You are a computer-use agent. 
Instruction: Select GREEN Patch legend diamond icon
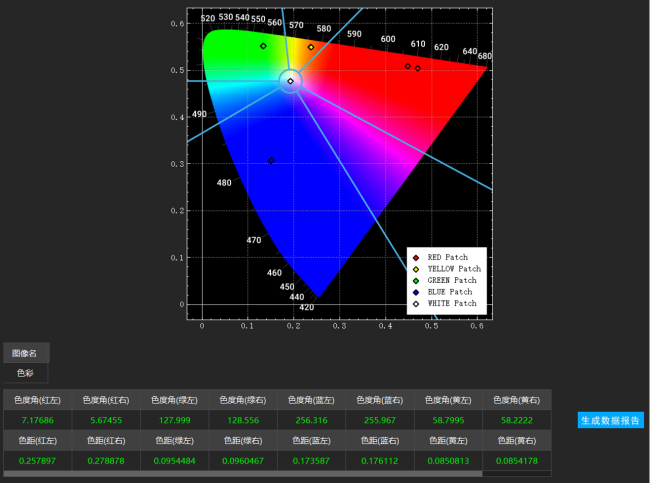point(416,280)
